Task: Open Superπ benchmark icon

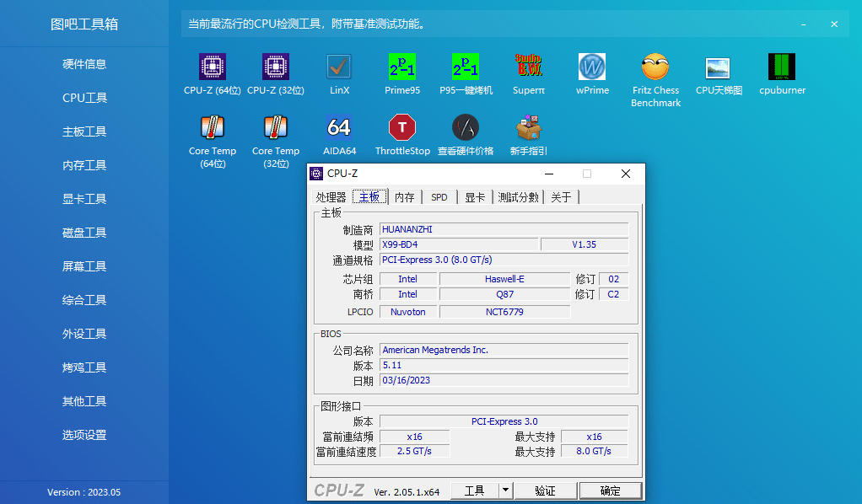Action: 529,67
